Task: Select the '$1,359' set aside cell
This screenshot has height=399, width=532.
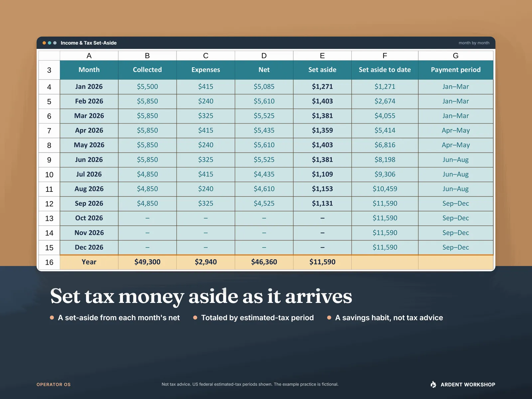Action: (322, 131)
